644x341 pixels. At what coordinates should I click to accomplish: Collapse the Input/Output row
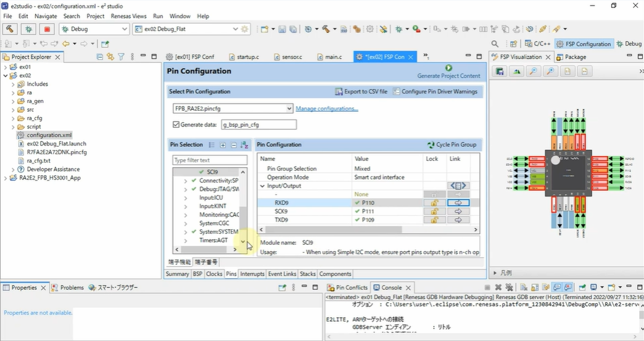pyautogui.click(x=262, y=186)
